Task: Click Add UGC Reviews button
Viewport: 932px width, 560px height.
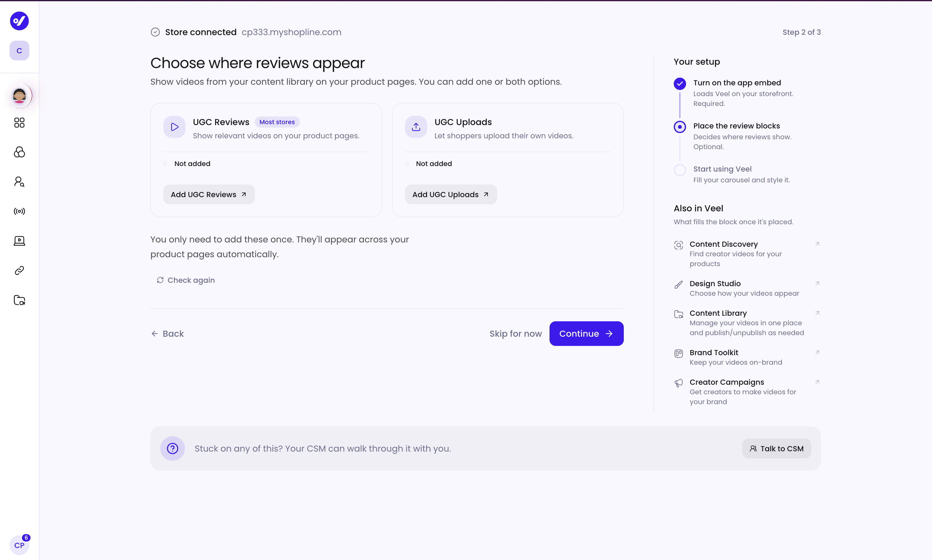Action: tap(209, 194)
